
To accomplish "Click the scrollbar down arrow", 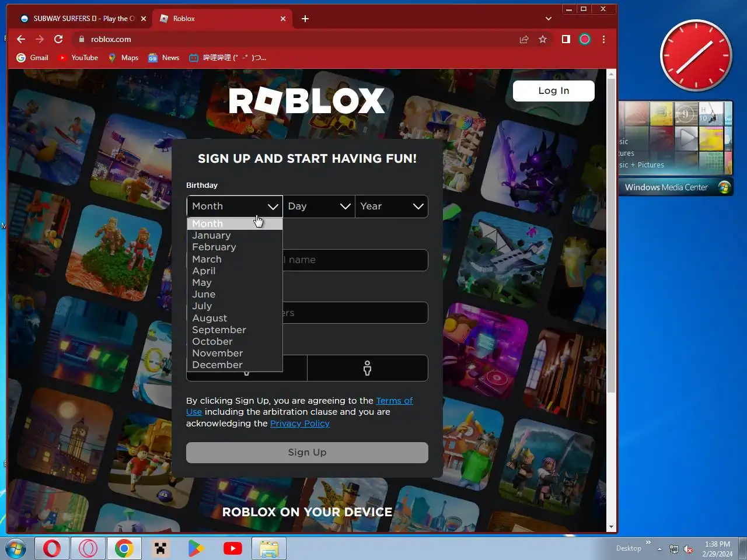I will (x=612, y=527).
